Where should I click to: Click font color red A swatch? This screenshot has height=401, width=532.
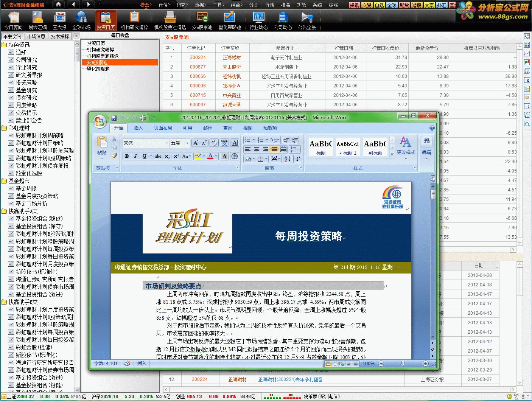pos(210,156)
